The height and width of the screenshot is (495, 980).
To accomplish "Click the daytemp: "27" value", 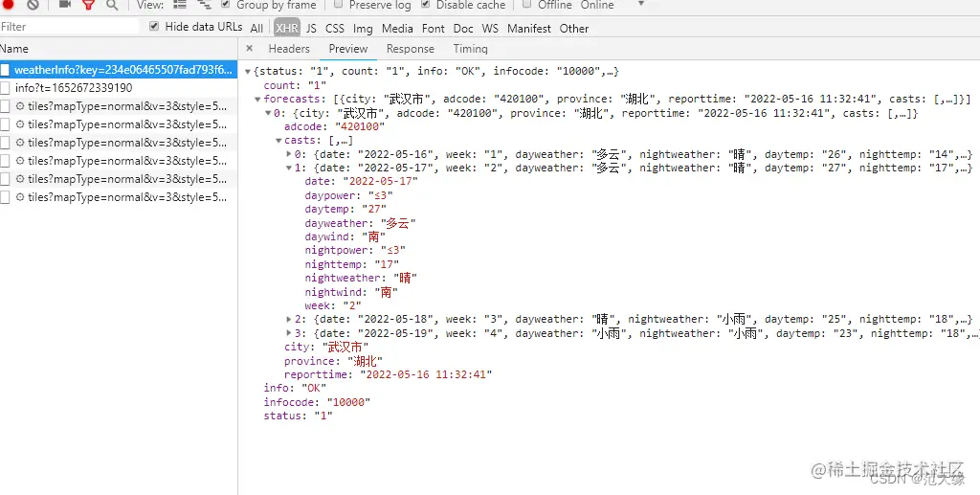I will (372, 209).
